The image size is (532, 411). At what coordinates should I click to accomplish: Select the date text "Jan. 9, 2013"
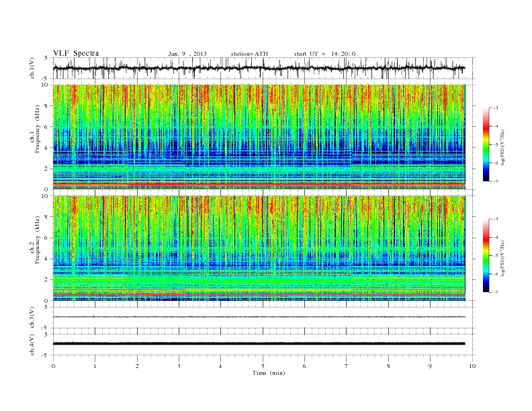pyautogui.click(x=187, y=54)
